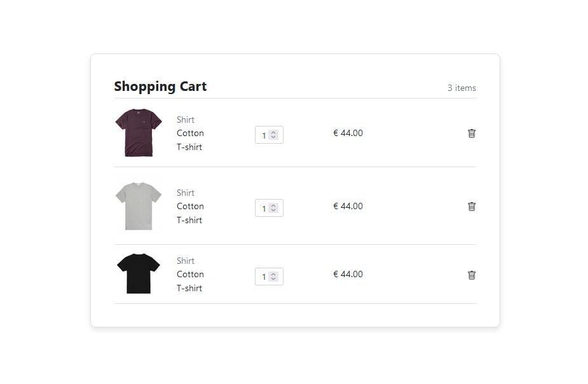
Task: Click the € 44.00 price of the grey shirt
Action: pos(348,206)
